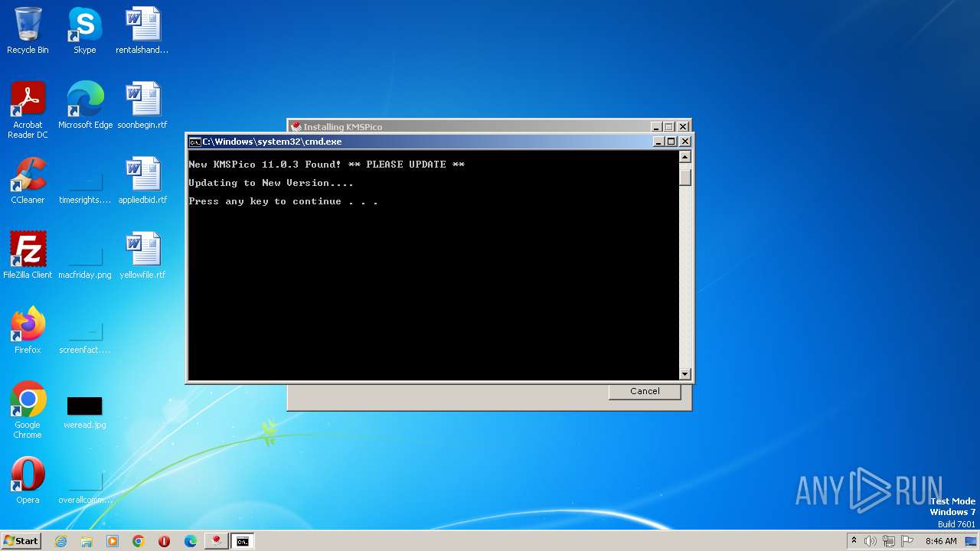
Task: Launch Skype from the desktop
Action: [84, 31]
